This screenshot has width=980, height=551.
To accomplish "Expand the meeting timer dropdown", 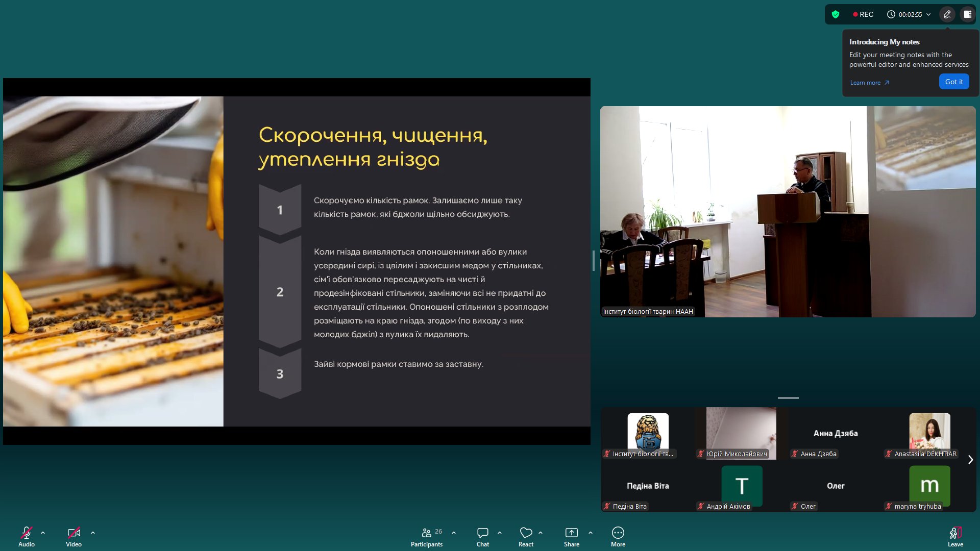I will click(x=928, y=14).
